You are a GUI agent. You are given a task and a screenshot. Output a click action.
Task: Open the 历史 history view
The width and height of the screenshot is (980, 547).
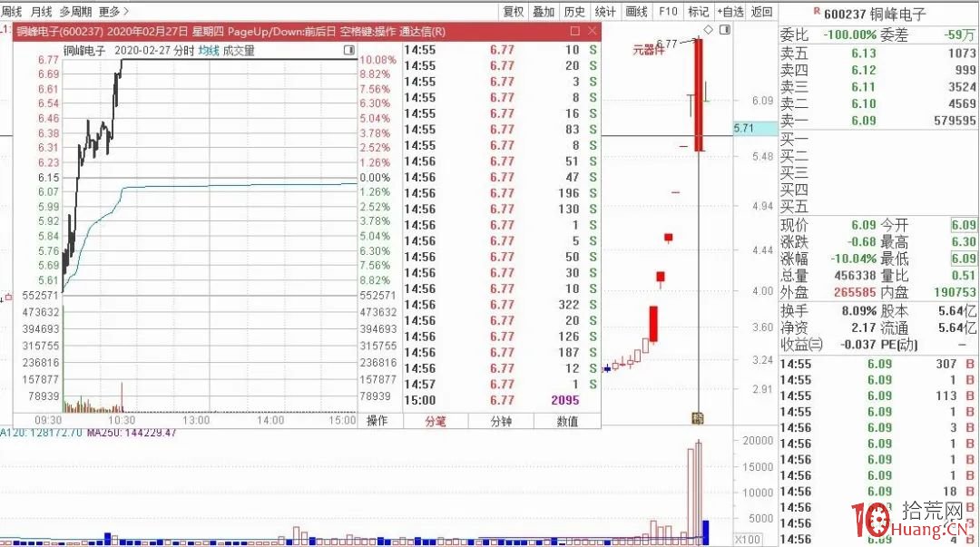pos(574,11)
